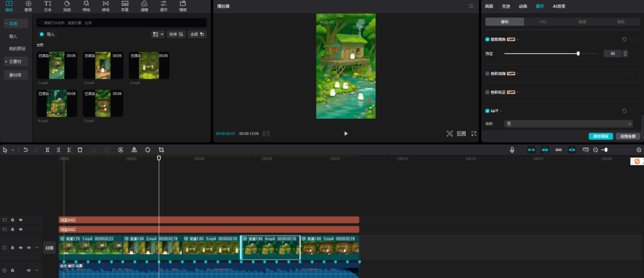Expand the 色彩克隆 section arrow
Screen dimensions: 644x278
(518, 73)
